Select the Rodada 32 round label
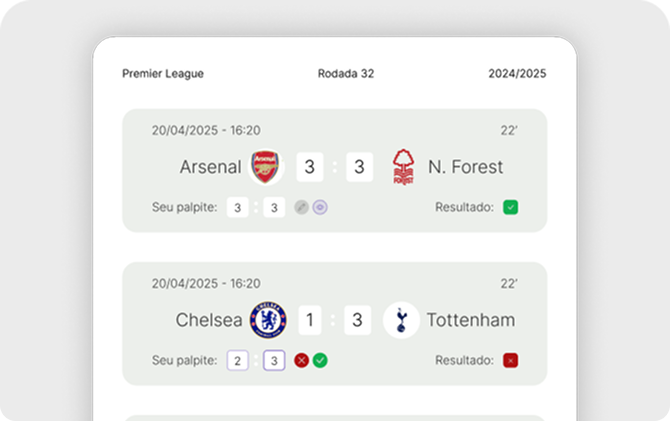The height and width of the screenshot is (421, 670). (x=346, y=73)
